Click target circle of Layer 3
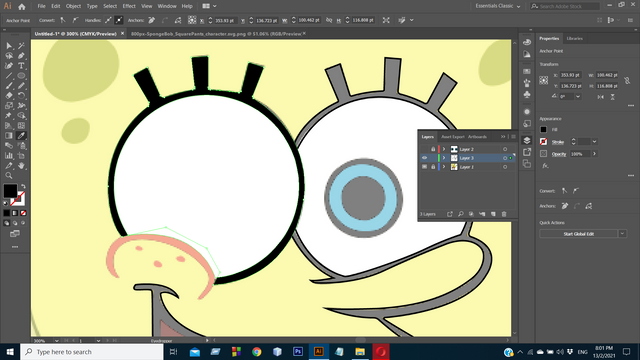This screenshot has width=640, height=360. tap(505, 158)
